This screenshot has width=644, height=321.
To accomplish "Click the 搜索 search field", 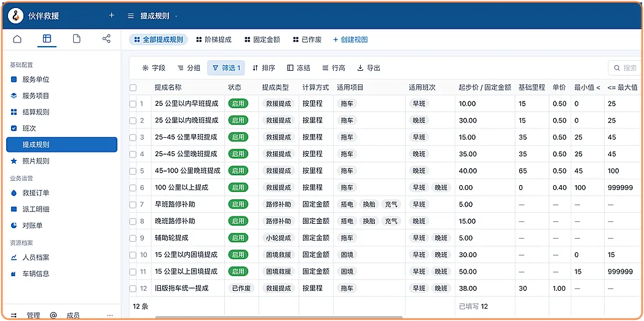I will 624,68.
